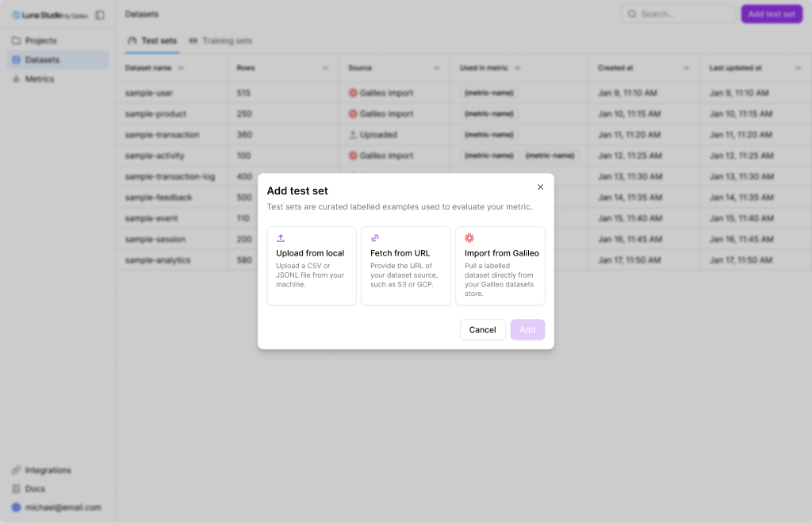812x523 pixels.
Task: Open Projects in the sidebar
Action: [58, 40]
